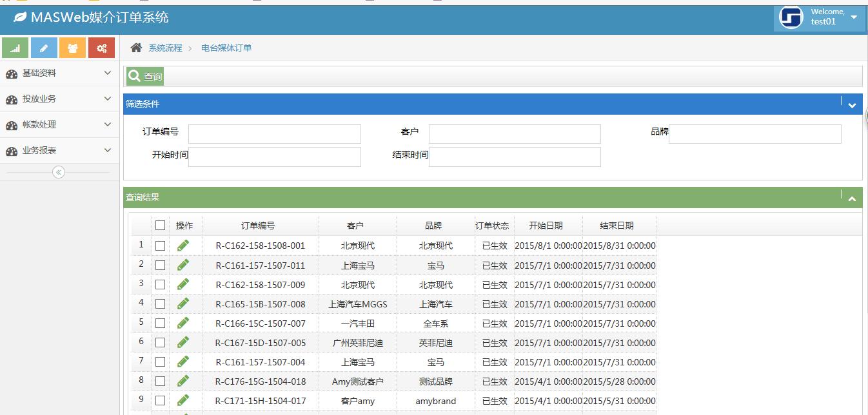Click dashboard icon beside 帐款处理

[x=12, y=125]
